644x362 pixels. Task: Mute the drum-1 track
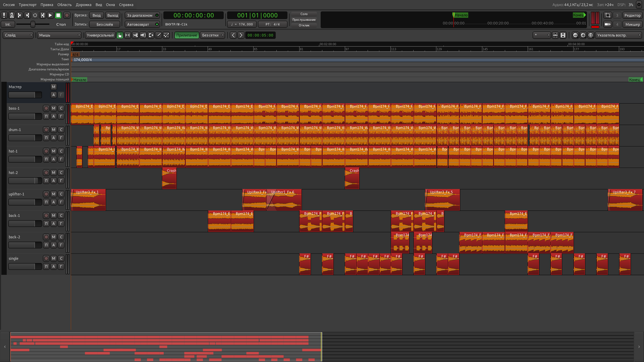point(53,130)
